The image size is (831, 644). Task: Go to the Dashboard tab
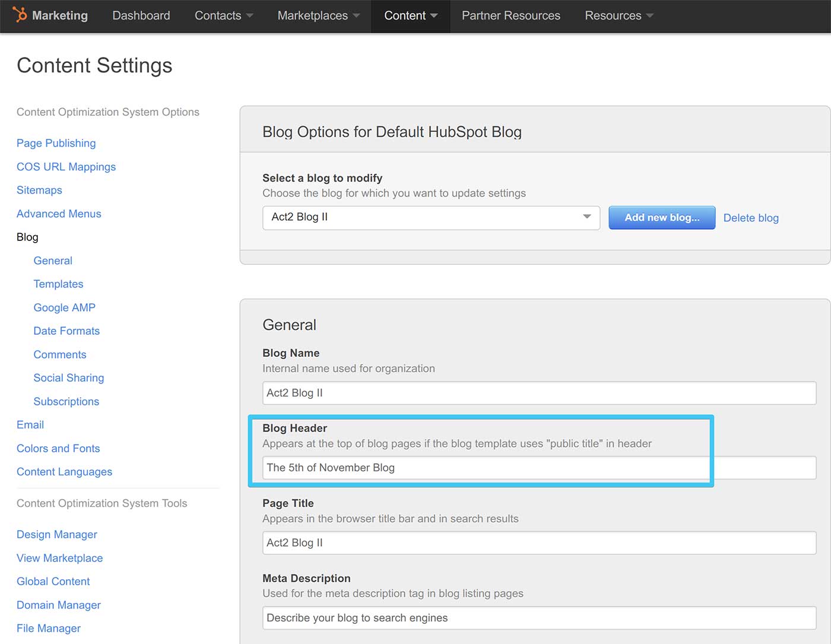pos(141,15)
